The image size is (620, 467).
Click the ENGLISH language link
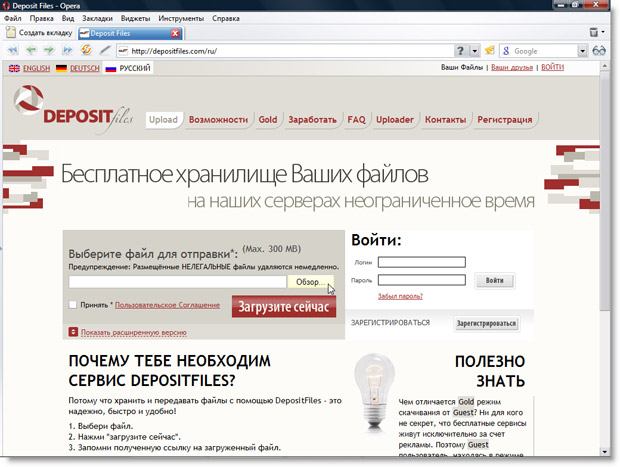pos(36,68)
